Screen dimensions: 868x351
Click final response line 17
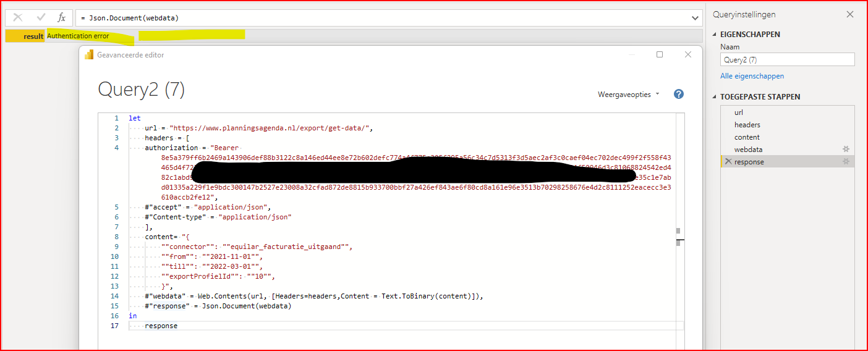(161, 326)
